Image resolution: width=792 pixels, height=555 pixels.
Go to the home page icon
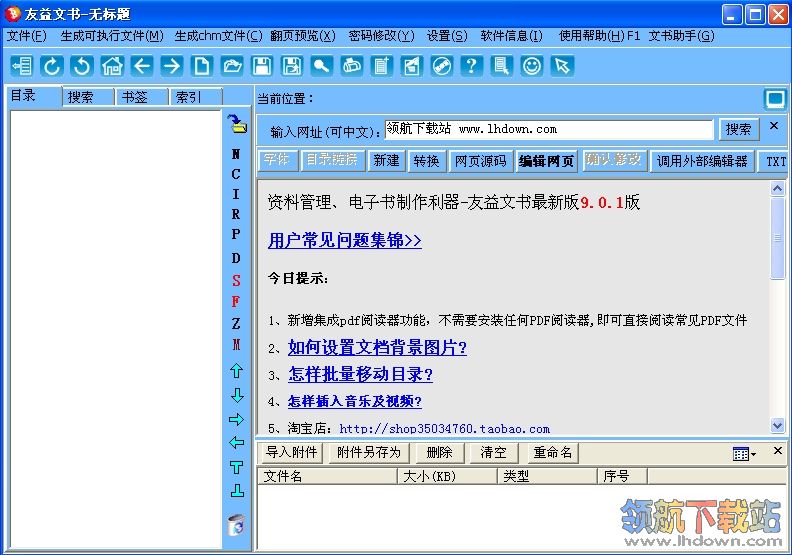pyautogui.click(x=112, y=66)
